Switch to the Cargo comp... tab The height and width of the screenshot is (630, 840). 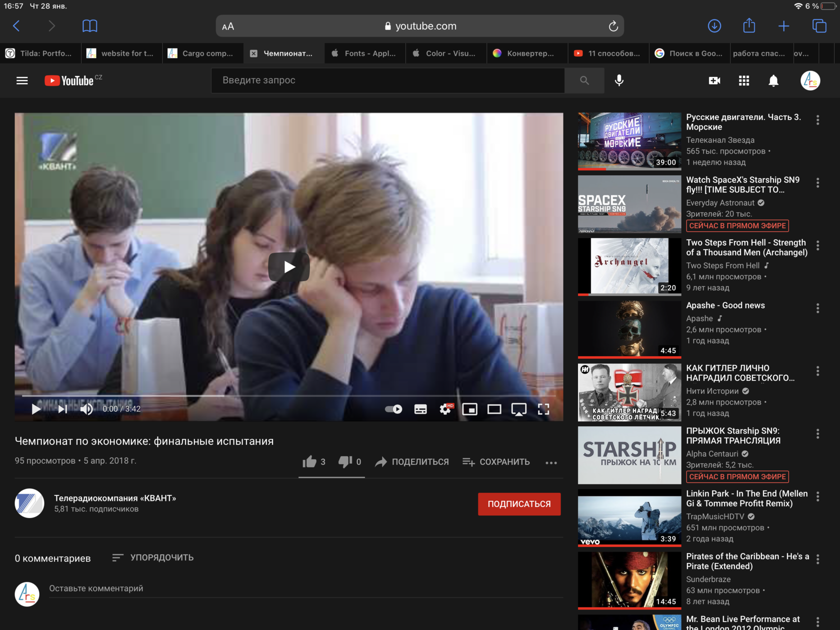pyautogui.click(x=202, y=54)
